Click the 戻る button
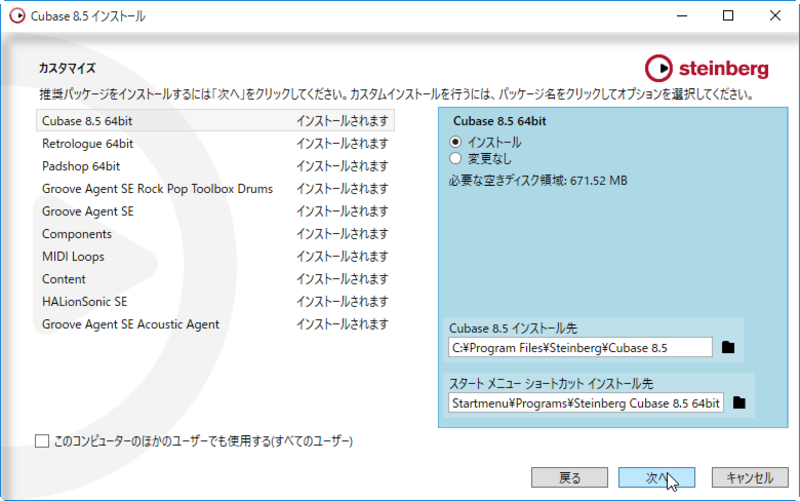 click(569, 478)
